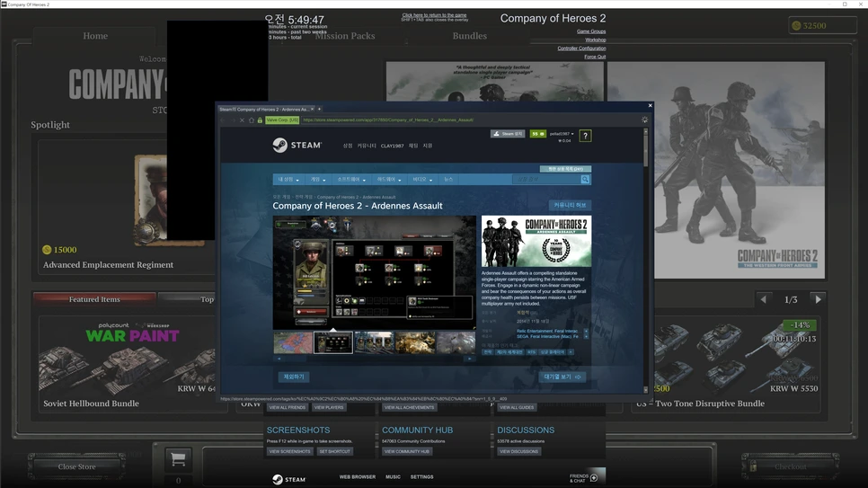Image resolution: width=868 pixels, height=488 pixels.
Task: Click the Steam logo in overlay footer
Action: pos(289,479)
